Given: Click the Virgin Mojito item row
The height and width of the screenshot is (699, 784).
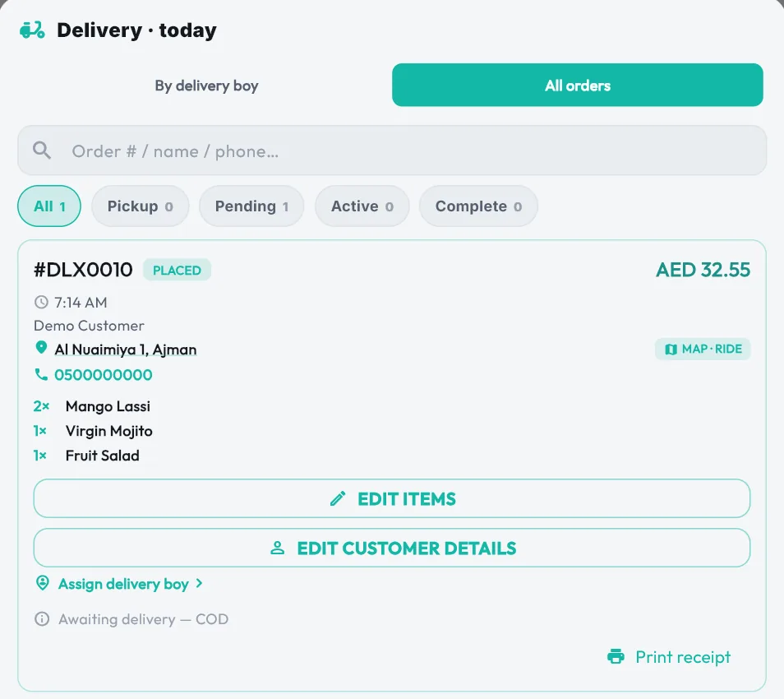Looking at the screenshot, I should point(109,431).
